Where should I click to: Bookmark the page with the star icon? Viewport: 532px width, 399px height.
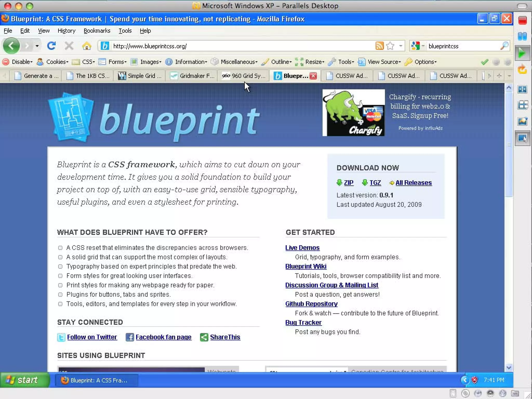390,46
